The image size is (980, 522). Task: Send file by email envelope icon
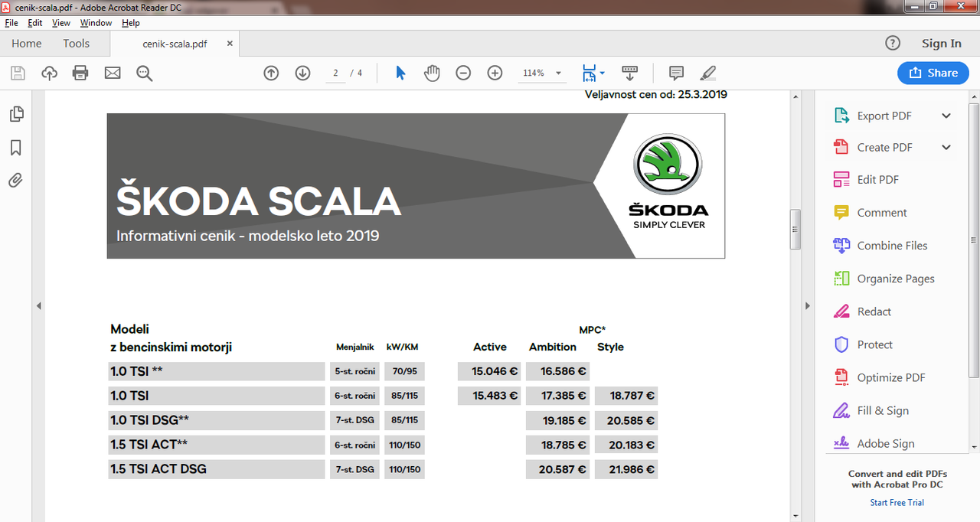(x=113, y=73)
